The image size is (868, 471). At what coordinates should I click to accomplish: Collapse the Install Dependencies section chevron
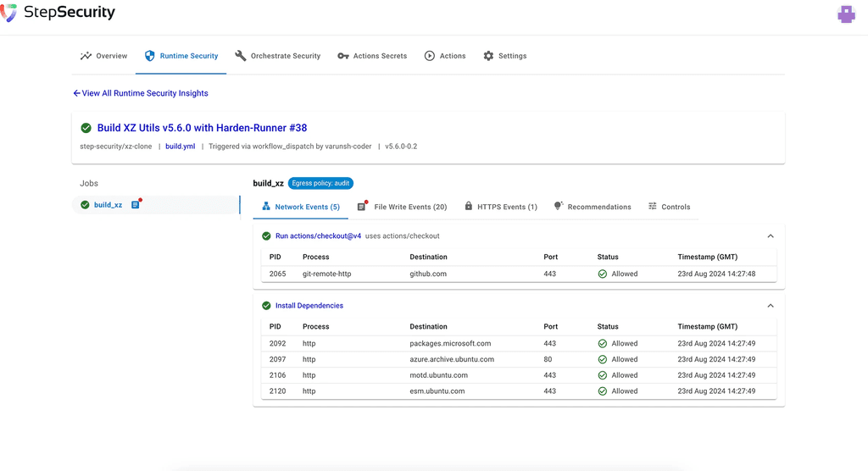(770, 306)
